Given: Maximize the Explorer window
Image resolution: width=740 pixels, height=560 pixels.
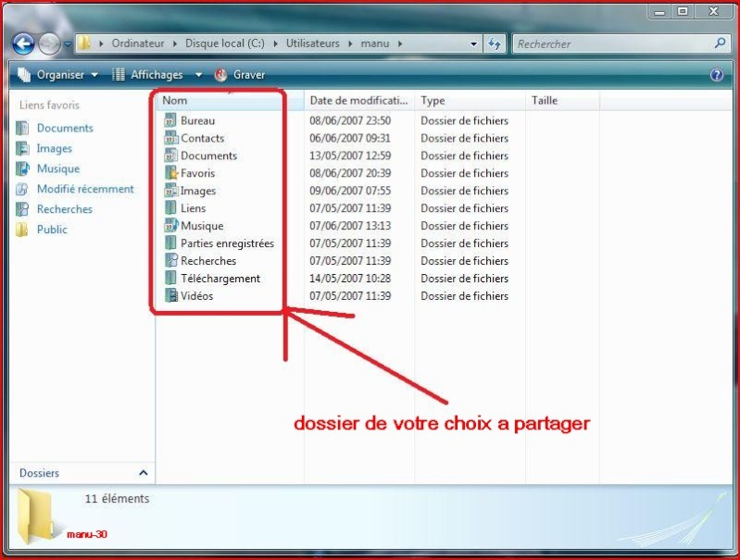Looking at the screenshot, I should (x=683, y=11).
